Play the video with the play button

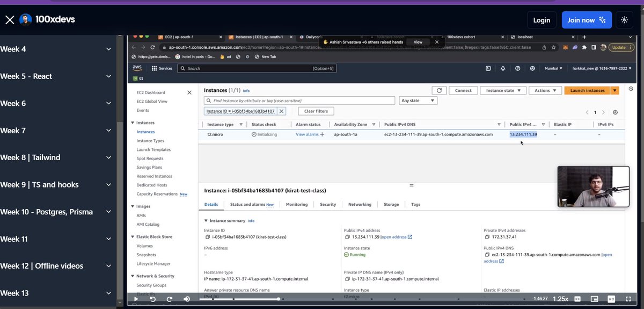[136, 299]
